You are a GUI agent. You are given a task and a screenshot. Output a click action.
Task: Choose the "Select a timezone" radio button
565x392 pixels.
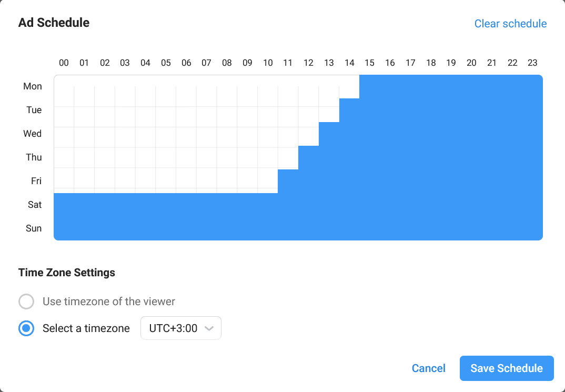(26, 328)
